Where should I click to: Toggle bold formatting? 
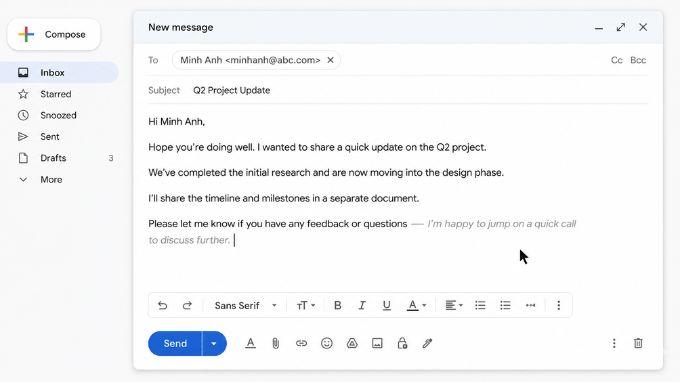point(337,305)
